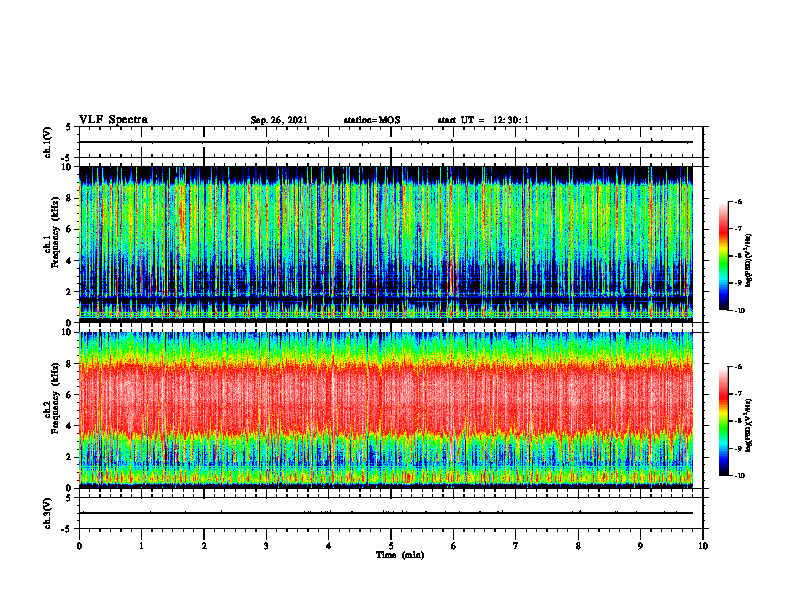Select the date Sep. 26, 2021
Screen dimensions: 792x612
279,120
